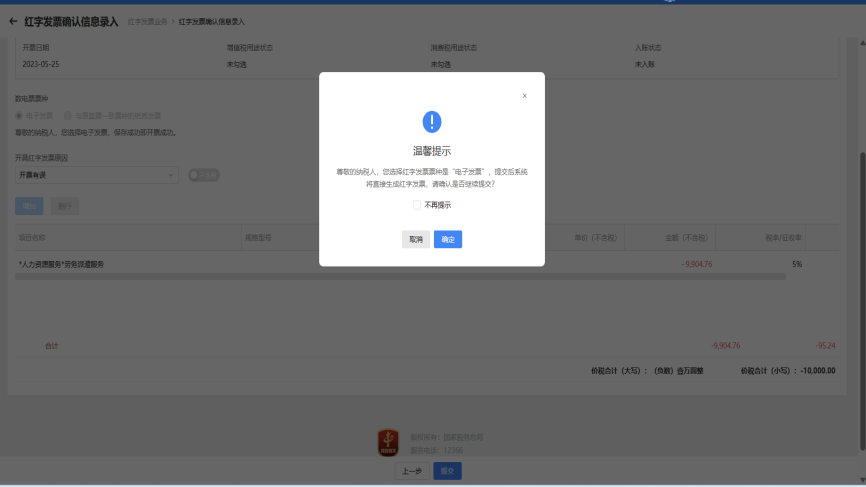The image size is (866, 487).
Task: Click the tax bureau emblem logo
Action: tap(388, 442)
